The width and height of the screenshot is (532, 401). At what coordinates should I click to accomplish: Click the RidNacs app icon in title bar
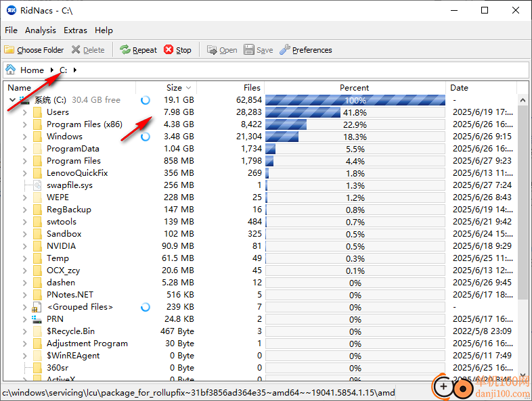[x=12, y=11]
